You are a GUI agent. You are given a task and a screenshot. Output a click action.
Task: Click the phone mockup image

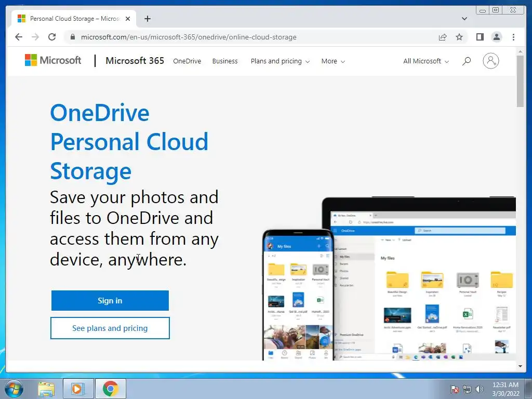click(x=298, y=295)
